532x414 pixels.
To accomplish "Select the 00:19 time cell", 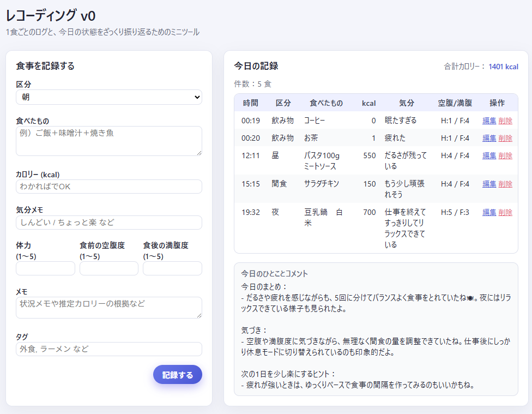I will coord(250,121).
